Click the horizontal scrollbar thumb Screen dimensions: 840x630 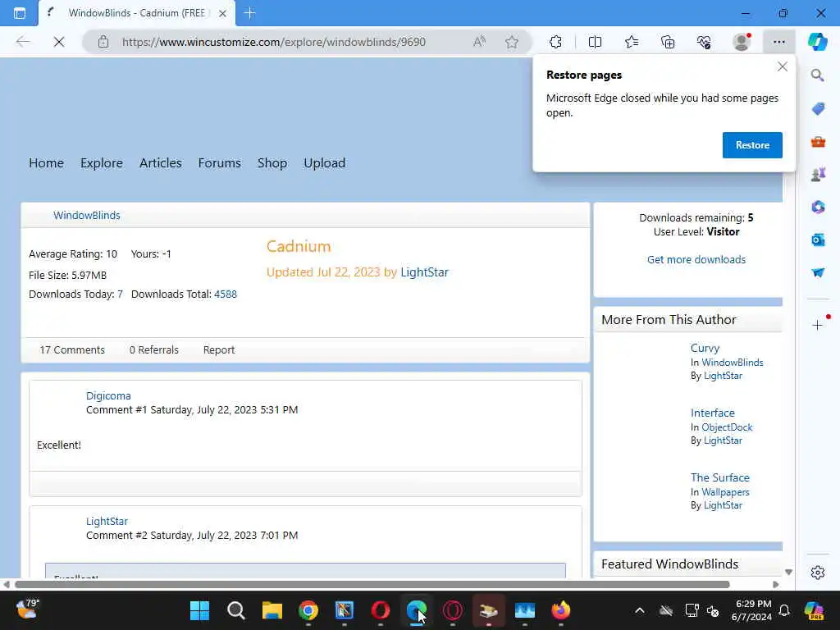372,584
